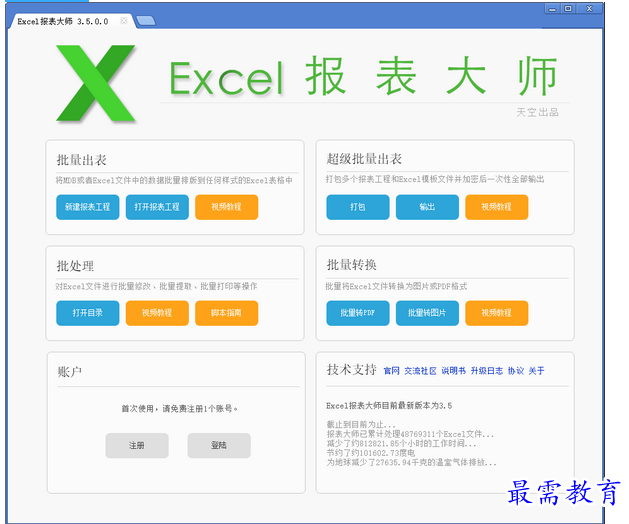Viewport: 629px width, 524px height.
Task: Click description 打包多个报表工程 under 超级批量出表
Action: 435,179
